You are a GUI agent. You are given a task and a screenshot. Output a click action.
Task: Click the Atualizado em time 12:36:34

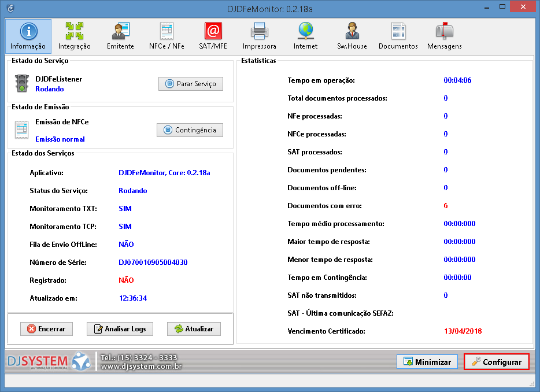133,298
